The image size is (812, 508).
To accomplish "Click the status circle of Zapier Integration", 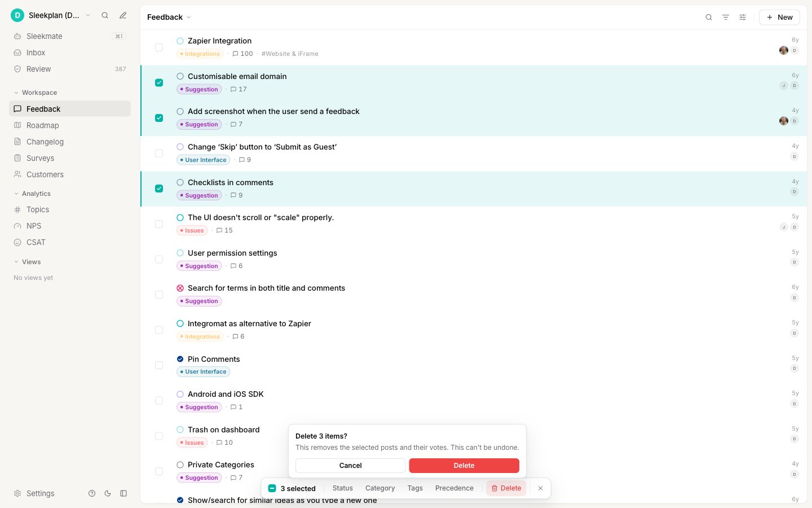I will (x=180, y=41).
